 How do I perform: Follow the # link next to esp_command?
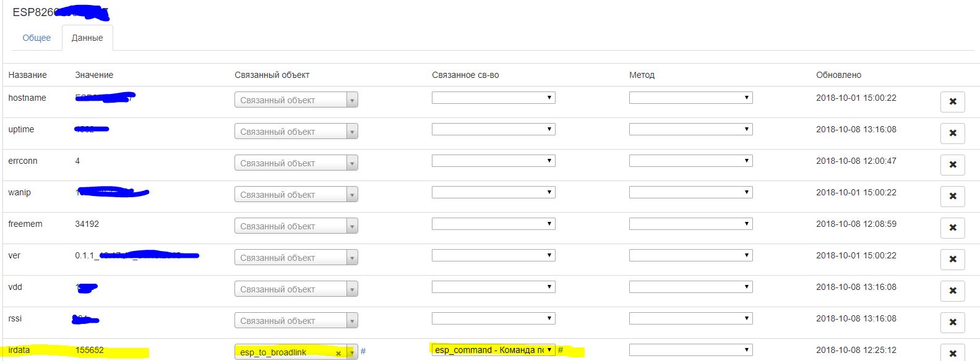point(561,350)
